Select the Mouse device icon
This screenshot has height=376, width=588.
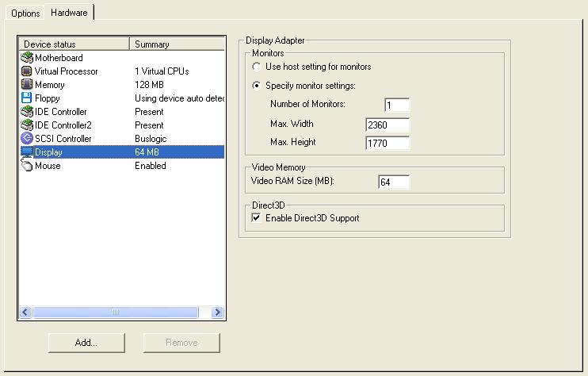[27, 166]
